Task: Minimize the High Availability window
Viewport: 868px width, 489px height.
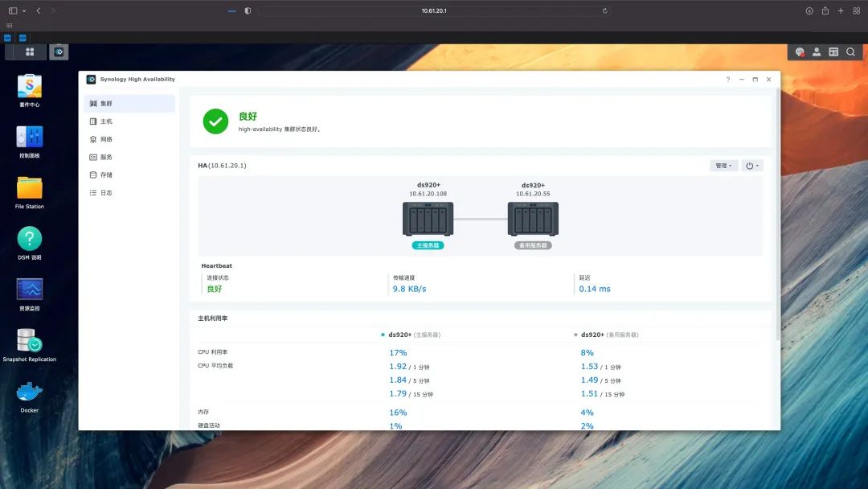Action: [x=741, y=79]
